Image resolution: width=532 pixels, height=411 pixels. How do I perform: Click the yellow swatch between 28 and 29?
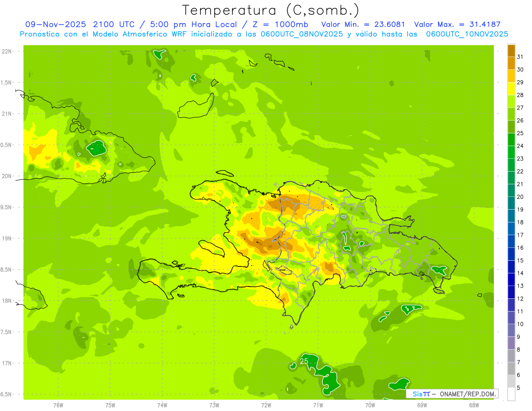click(x=512, y=89)
